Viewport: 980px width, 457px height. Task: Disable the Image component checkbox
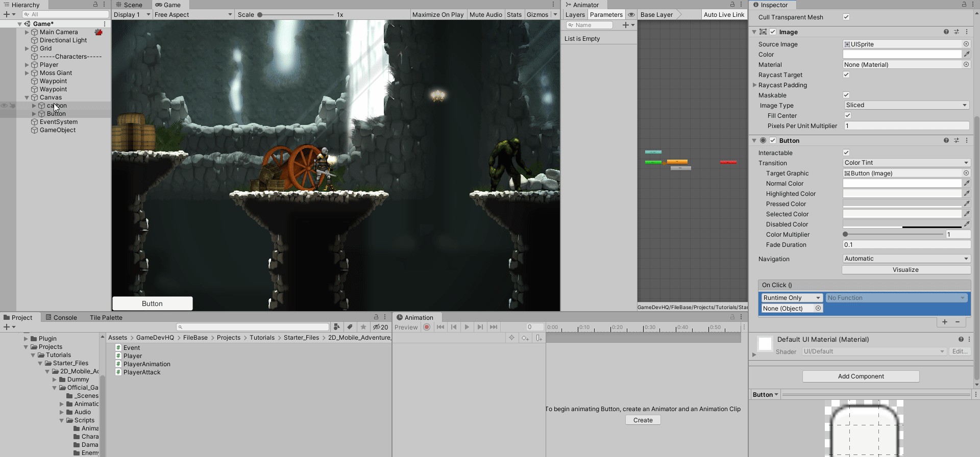point(773,32)
